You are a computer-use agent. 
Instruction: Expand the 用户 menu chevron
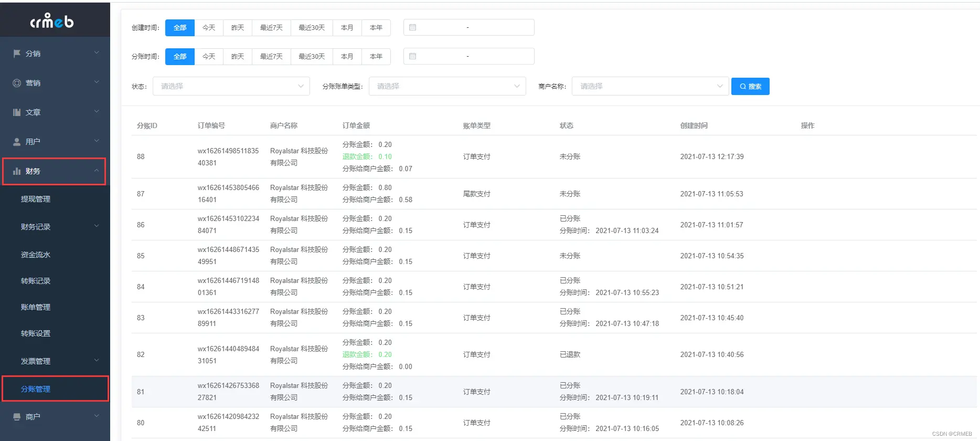pos(97,141)
